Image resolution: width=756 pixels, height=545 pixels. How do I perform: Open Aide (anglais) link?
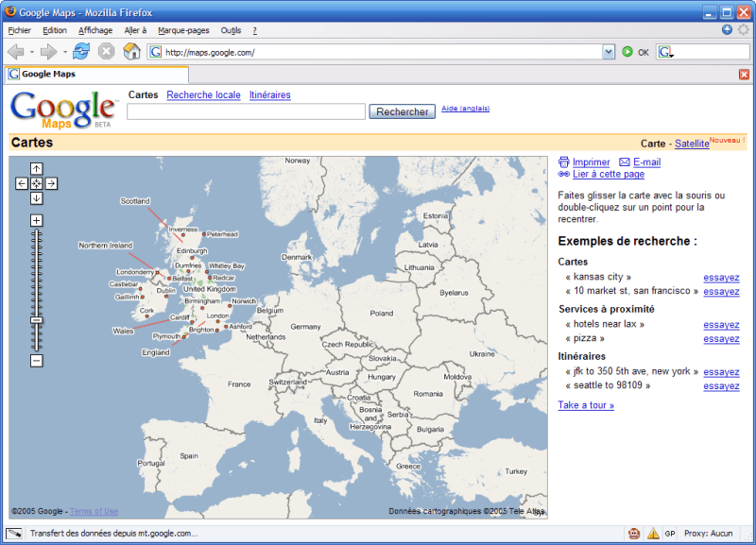(465, 109)
